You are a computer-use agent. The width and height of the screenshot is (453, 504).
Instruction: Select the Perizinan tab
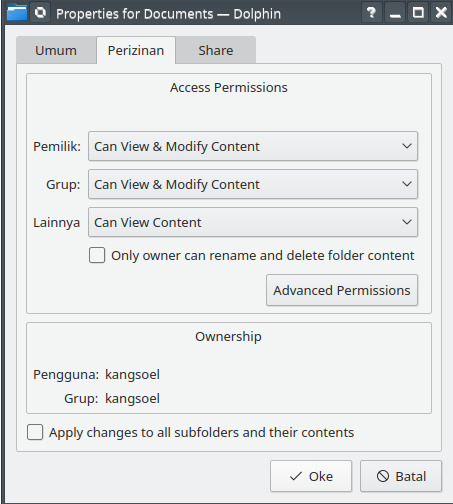pyautogui.click(x=136, y=51)
